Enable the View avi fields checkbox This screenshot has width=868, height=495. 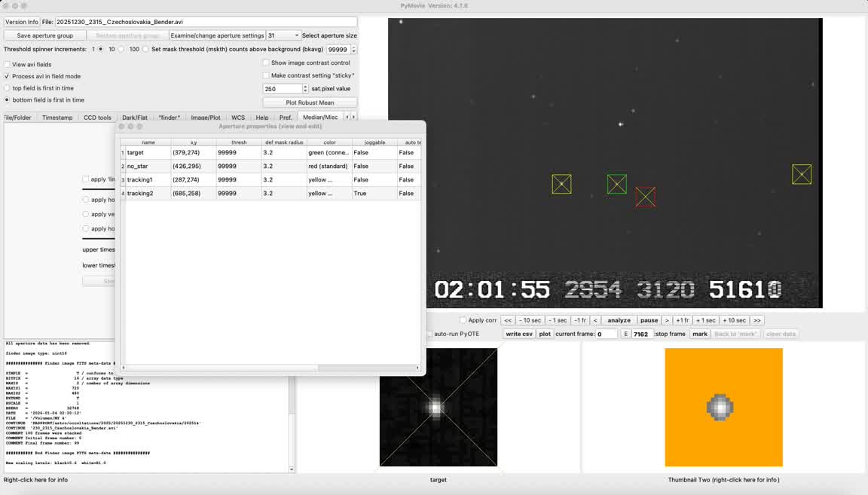(x=8, y=65)
